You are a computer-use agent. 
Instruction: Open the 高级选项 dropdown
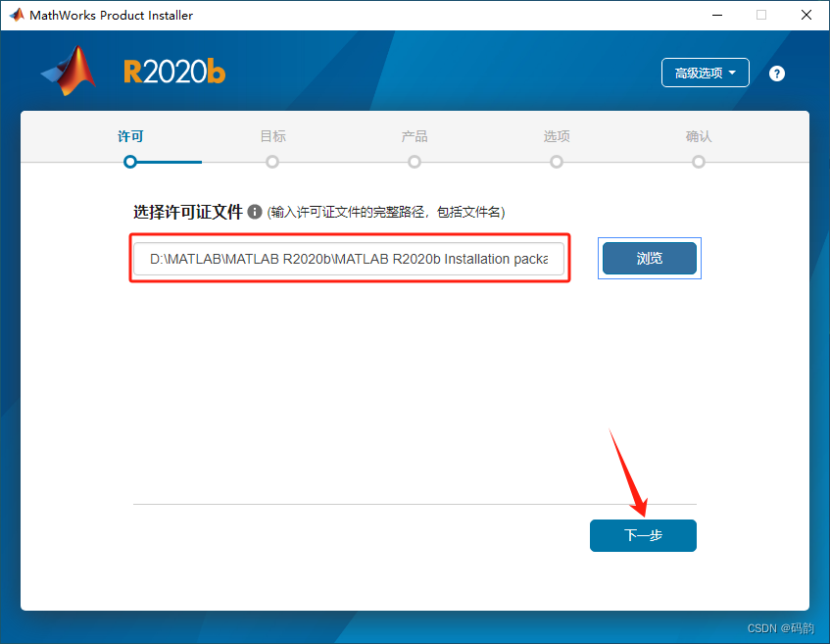[705, 73]
